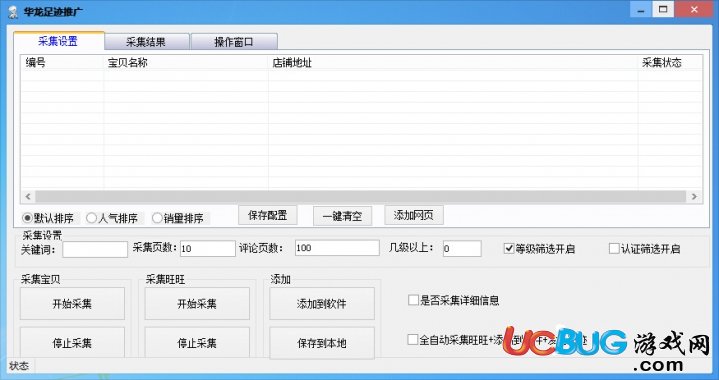Select the 默认排序 radio button
The image size is (719, 380).
[28, 218]
